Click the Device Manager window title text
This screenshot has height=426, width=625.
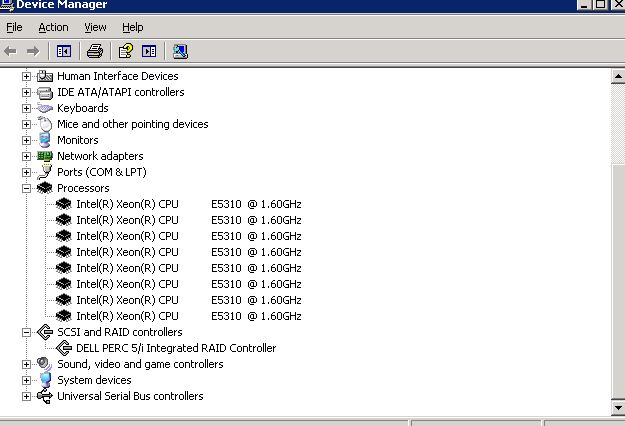(x=62, y=5)
